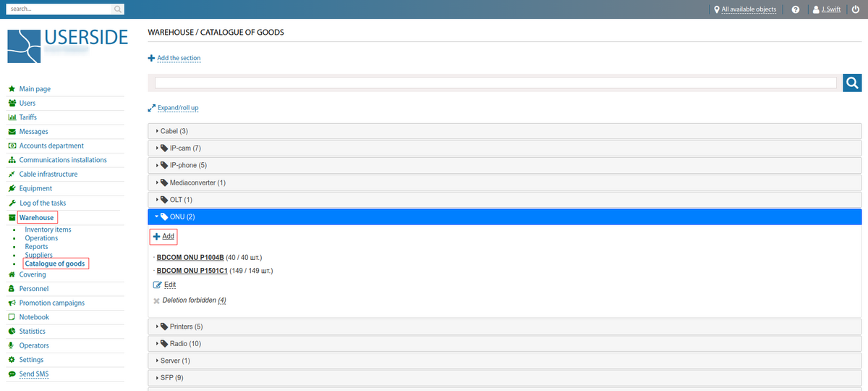The width and height of the screenshot is (868, 391).
Task: Expand the Radio (10) section
Action: click(184, 343)
